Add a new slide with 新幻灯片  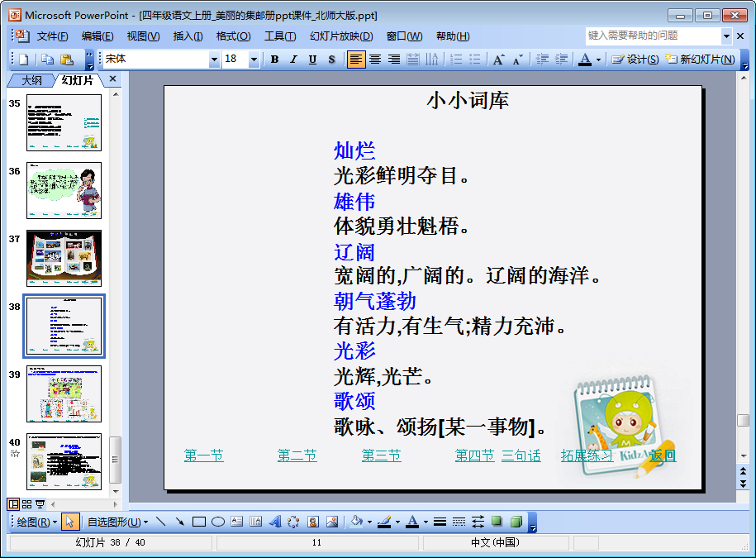click(700, 60)
